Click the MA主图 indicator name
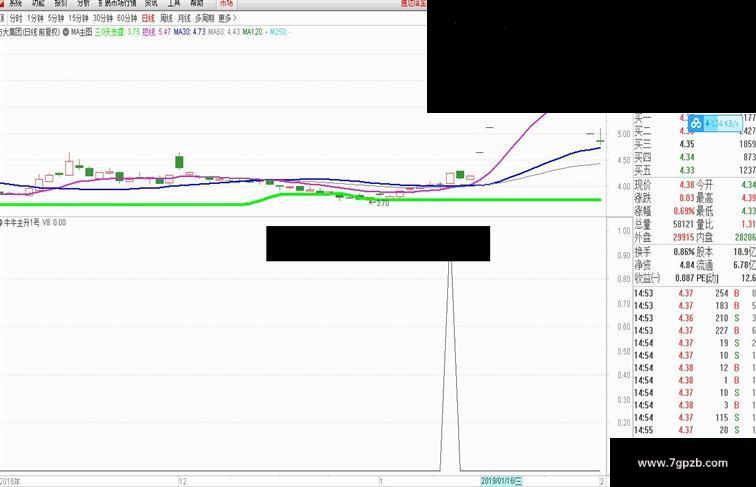This screenshot has height=487, width=756. click(x=81, y=32)
